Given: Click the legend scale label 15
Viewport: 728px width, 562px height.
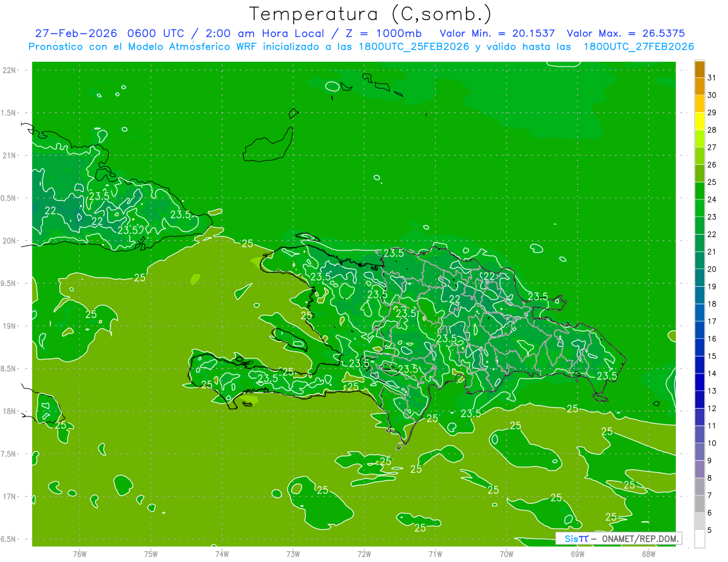Looking at the screenshot, I should 712,356.
